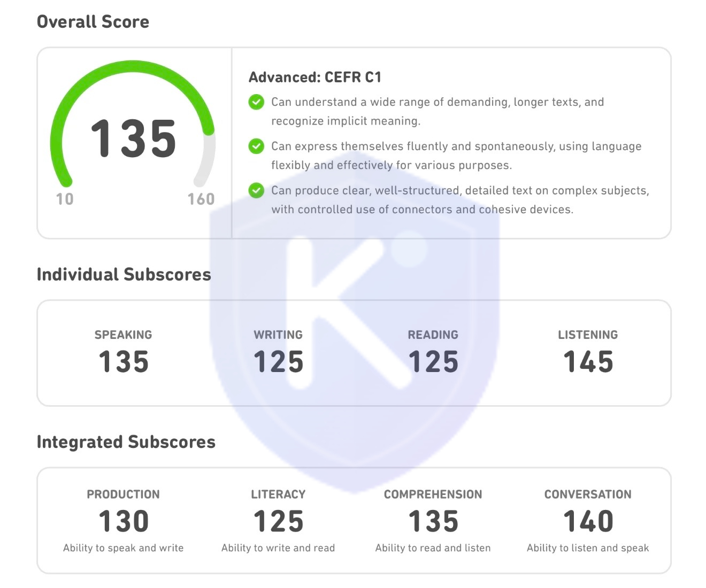Screen dimensions: 706x588
Task: Click the Listening subscore 145
Action: [x=588, y=362]
